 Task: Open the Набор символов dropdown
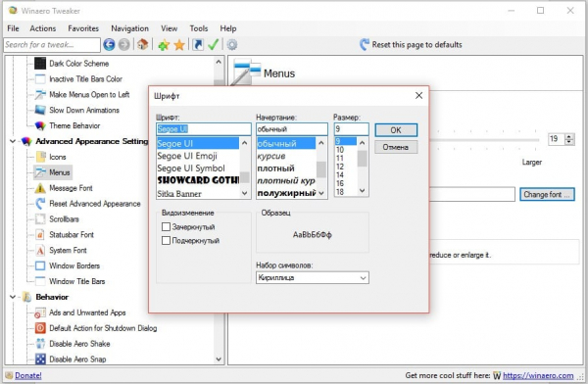tap(313, 278)
